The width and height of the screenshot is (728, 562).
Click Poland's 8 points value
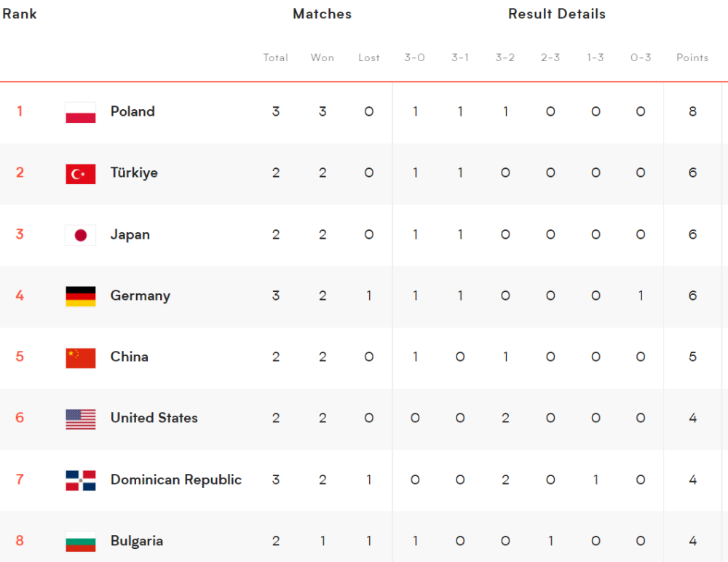tap(692, 111)
